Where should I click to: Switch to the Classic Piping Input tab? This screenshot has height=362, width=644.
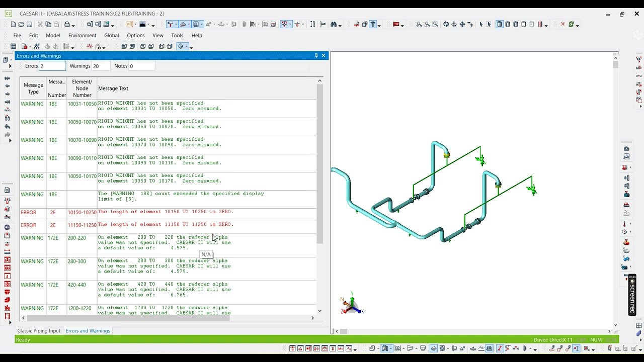39,331
